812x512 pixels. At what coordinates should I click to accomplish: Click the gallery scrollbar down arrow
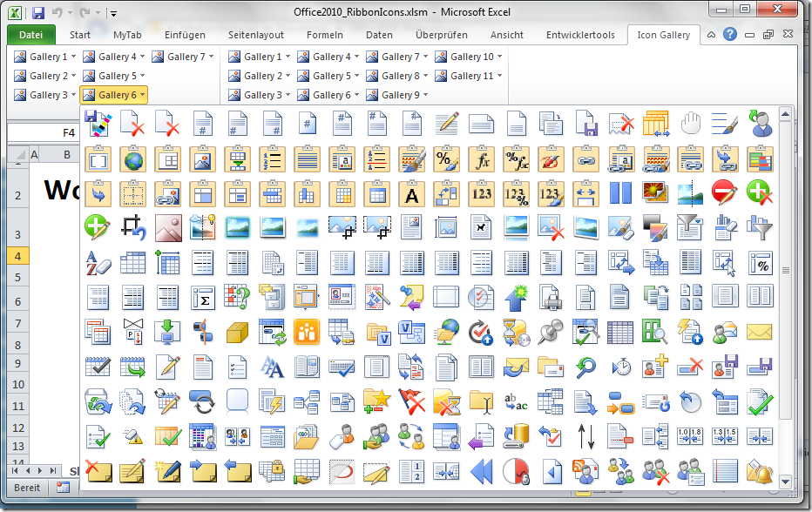point(786,482)
